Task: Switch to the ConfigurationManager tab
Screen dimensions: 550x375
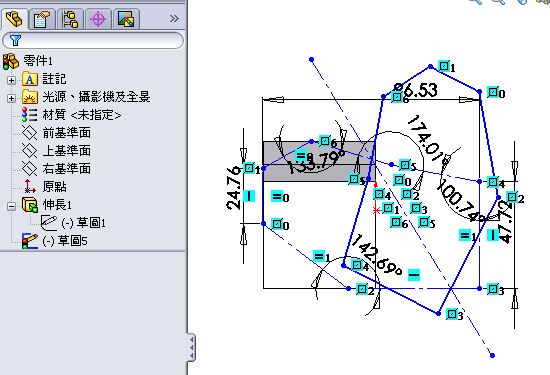Action: pos(70,19)
